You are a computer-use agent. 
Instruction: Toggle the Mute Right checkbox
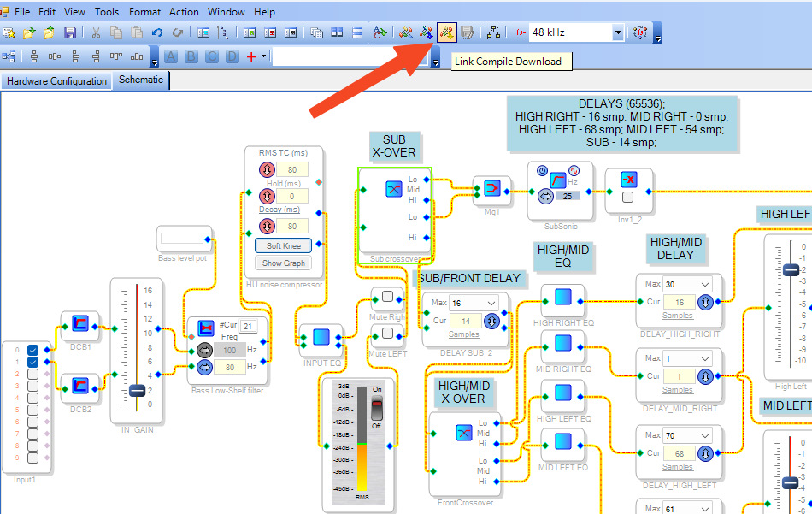pos(387,297)
